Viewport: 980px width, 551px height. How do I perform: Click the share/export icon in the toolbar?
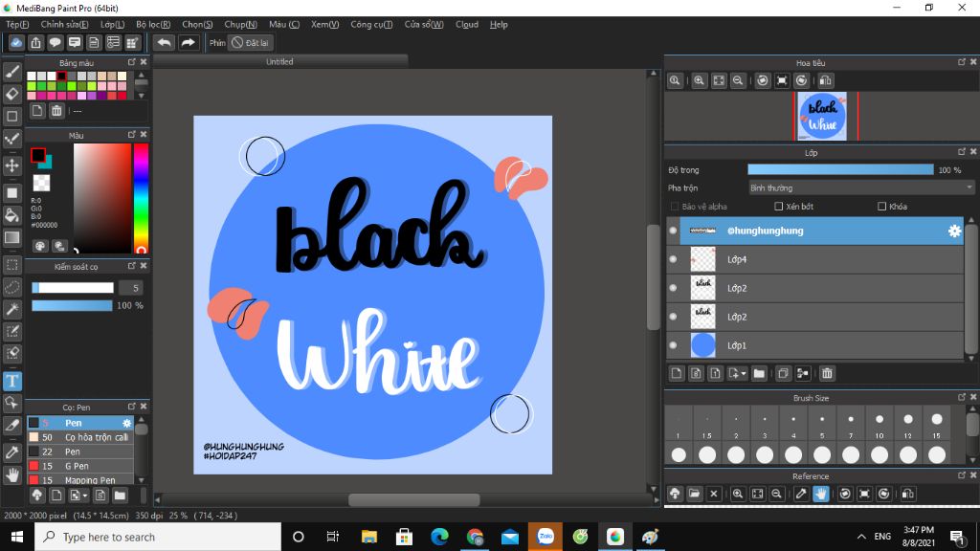[x=35, y=42]
